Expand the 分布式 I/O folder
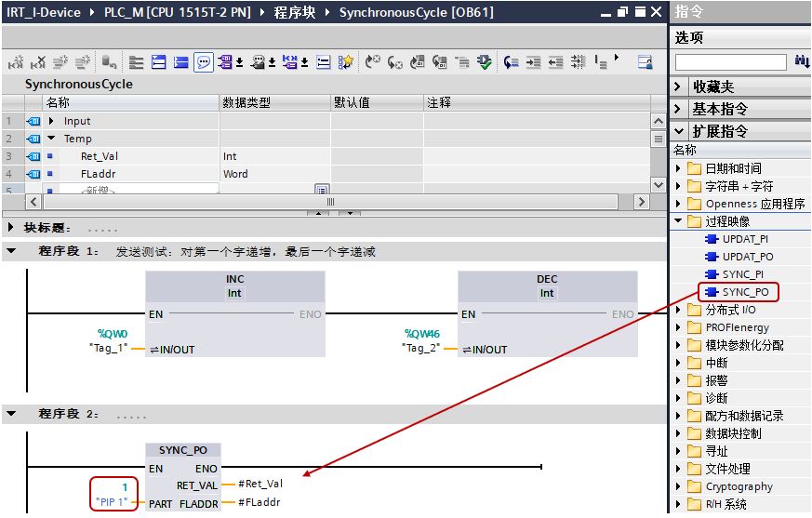This screenshot has height=518, width=812. (678, 310)
